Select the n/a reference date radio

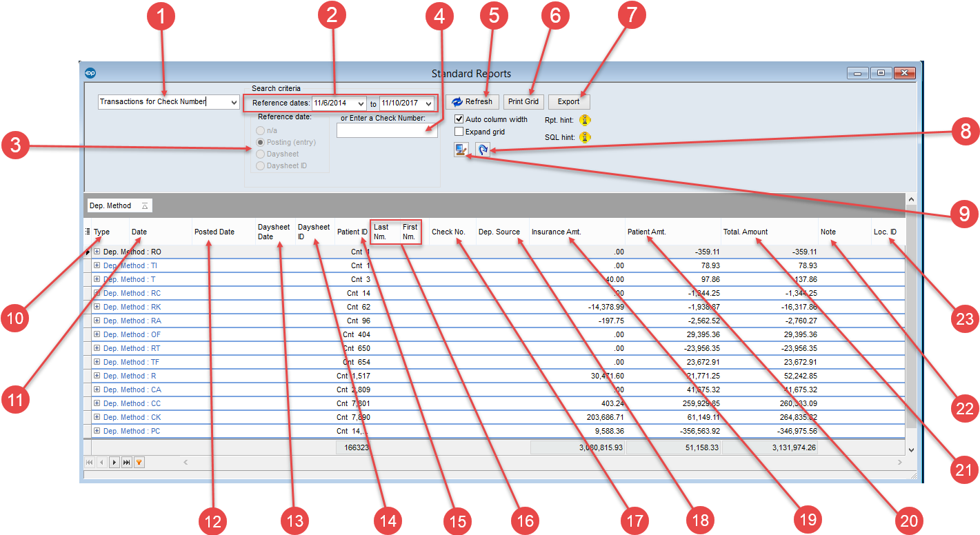point(260,130)
